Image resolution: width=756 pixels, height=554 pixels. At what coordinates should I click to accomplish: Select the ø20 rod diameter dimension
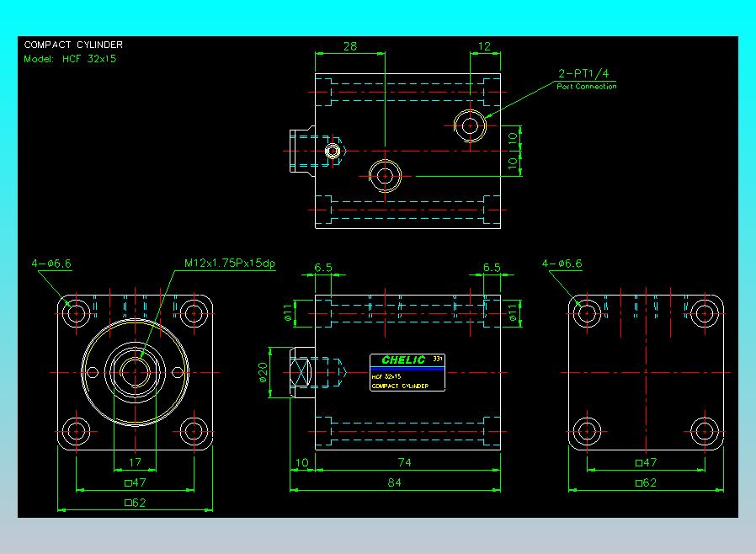coord(263,373)
